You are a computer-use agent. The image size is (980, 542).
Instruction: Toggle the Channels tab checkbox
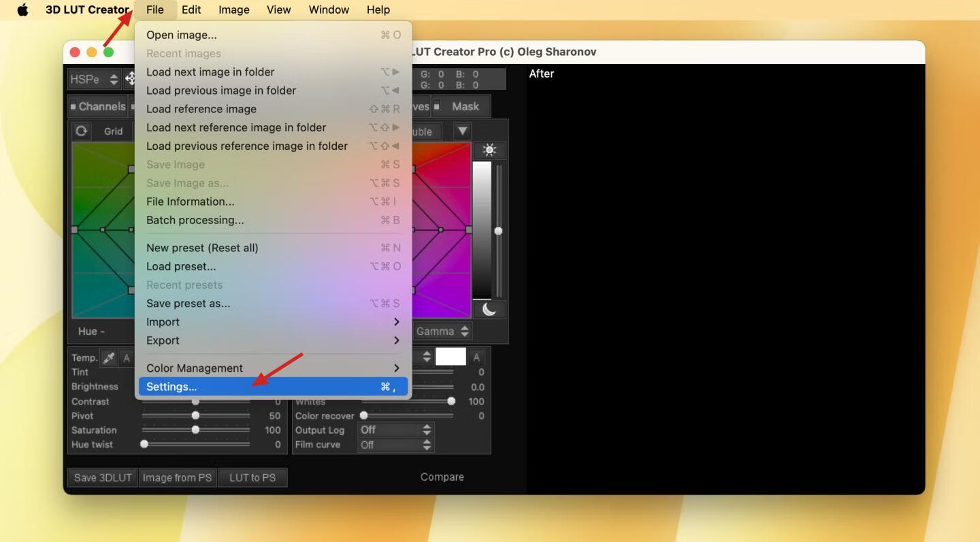73,106
